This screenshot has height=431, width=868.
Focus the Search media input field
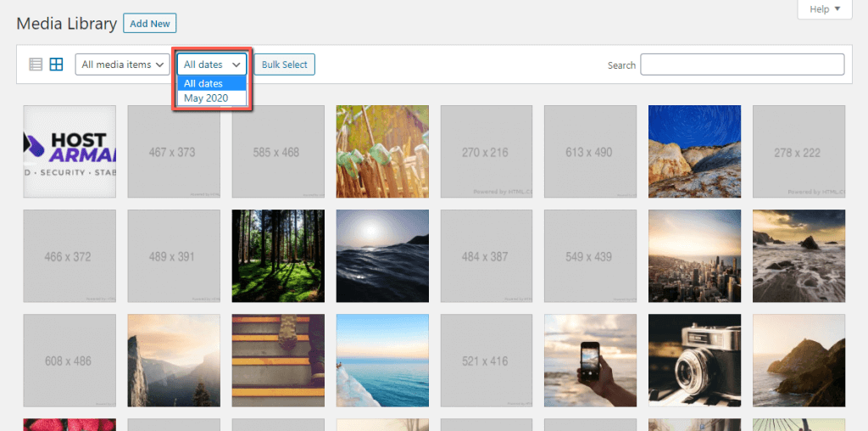[743, 64]
